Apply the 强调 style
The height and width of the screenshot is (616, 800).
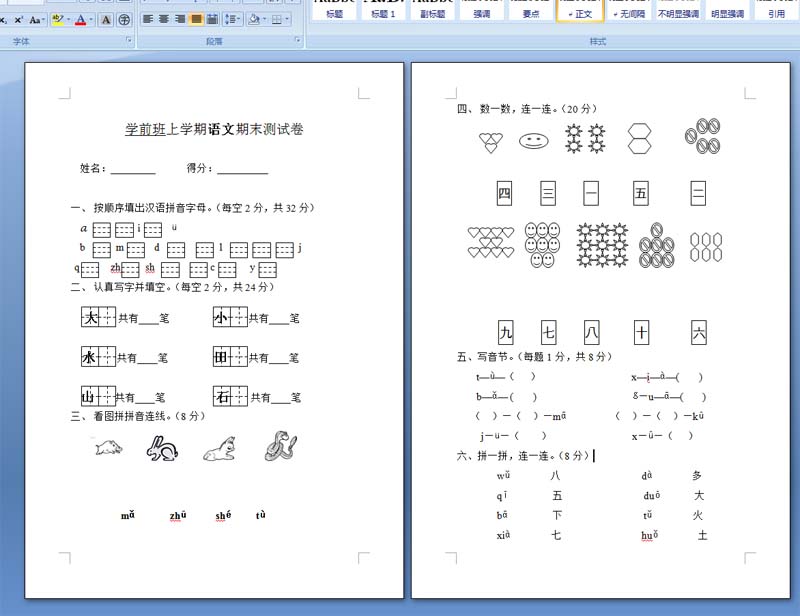tap(482, 10)
